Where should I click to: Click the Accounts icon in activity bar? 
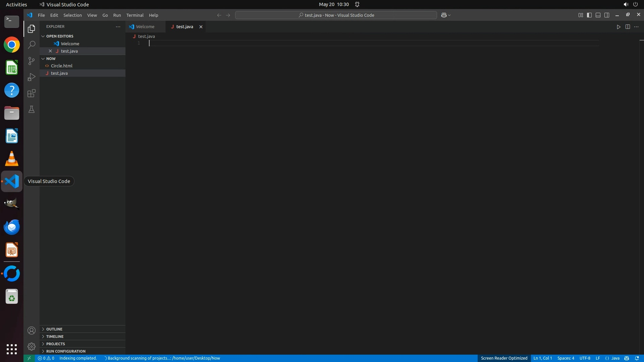click(x=32, y=330)
